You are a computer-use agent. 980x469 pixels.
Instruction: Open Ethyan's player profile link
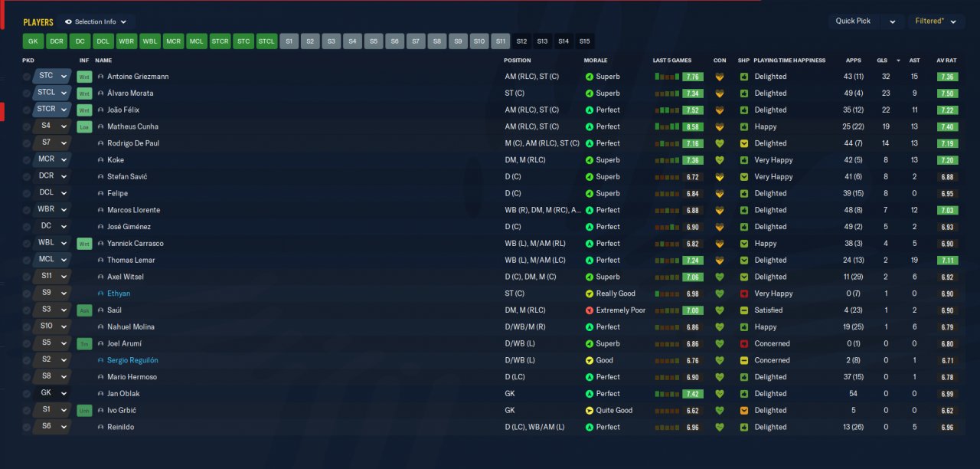[119, 294]
